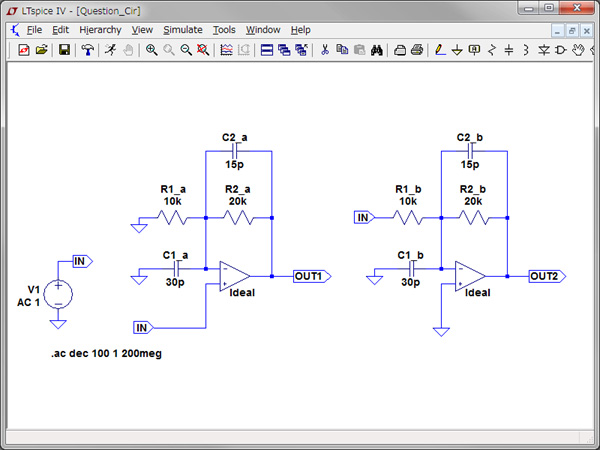This screenshot has height=450, width=600.
Task: Open the Simulate menu
Action: (x=182, y=30)
